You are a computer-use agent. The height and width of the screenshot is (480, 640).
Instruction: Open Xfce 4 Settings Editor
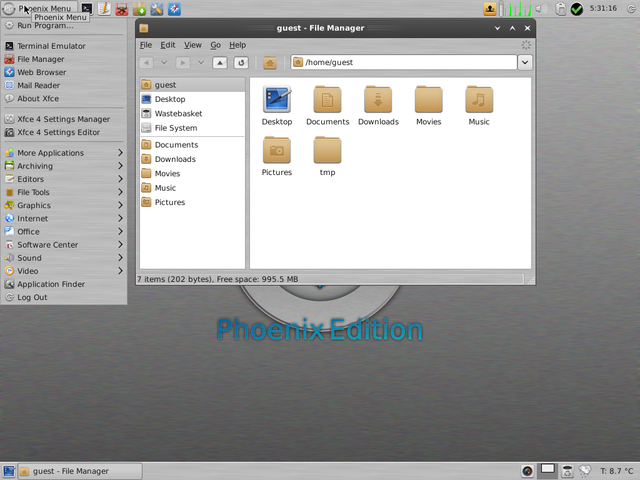(64, 132)
